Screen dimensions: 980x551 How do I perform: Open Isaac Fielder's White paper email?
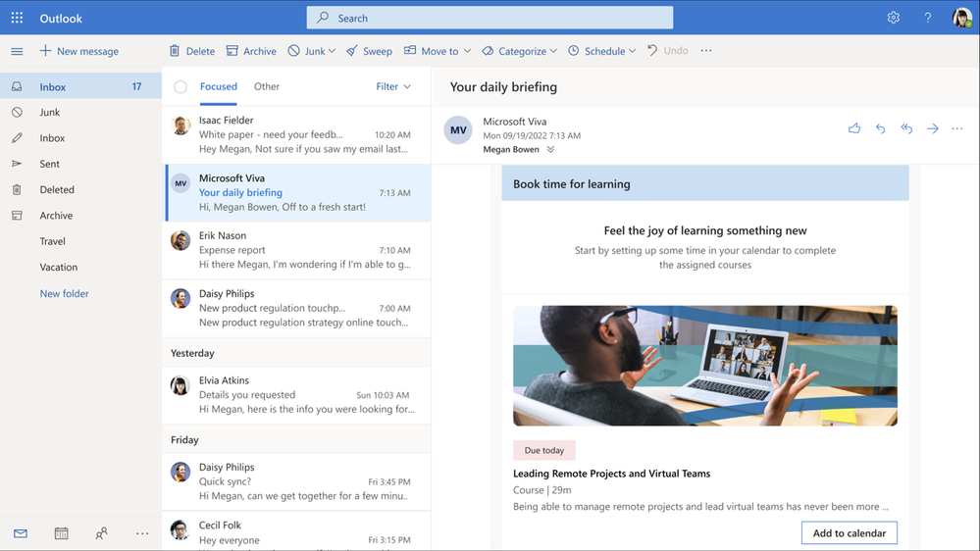[296, 135]
